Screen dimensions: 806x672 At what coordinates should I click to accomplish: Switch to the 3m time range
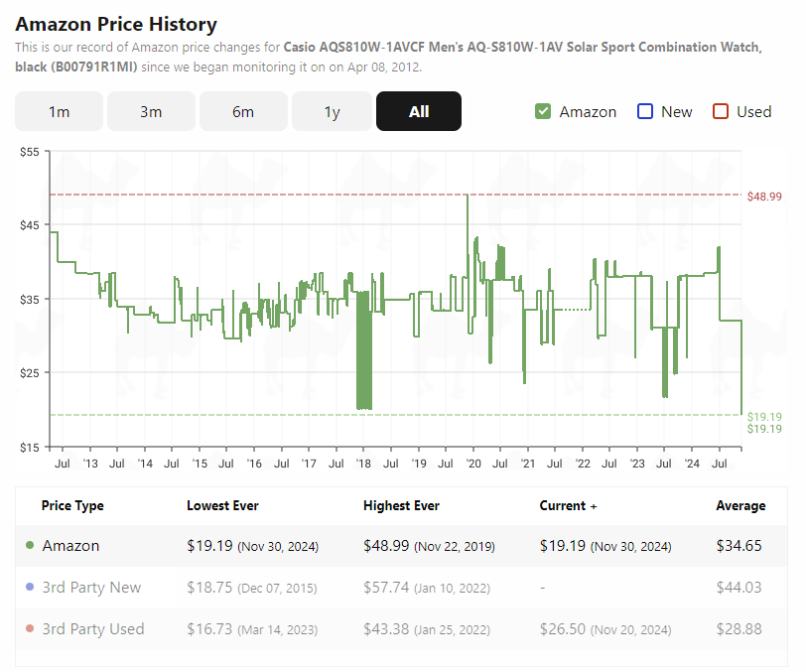pos(151,111)
